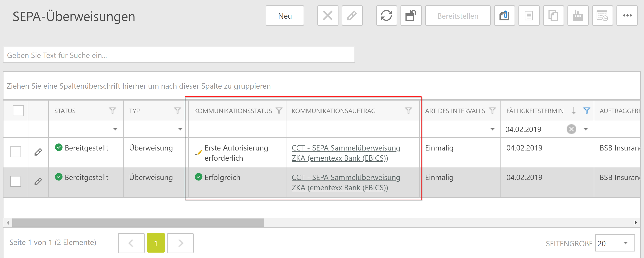Expand the Typ filter dropdown
This screenshot has width=644, height=258.
tap(180, 129)
